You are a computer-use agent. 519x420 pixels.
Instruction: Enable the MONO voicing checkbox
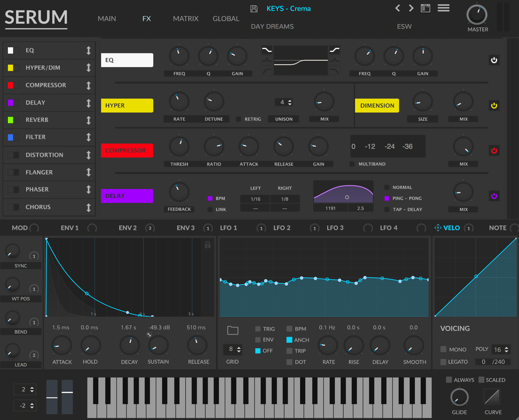click(x=443, y=349)
